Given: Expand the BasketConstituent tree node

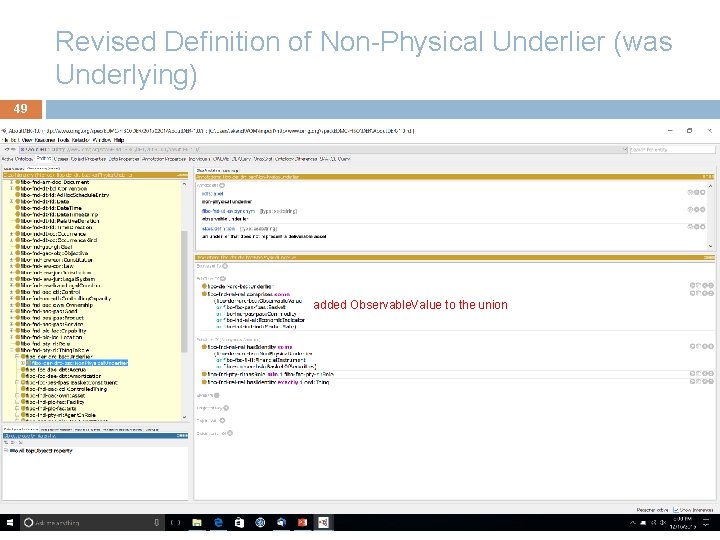Looking at the screenshot, I should click(17, 382).
